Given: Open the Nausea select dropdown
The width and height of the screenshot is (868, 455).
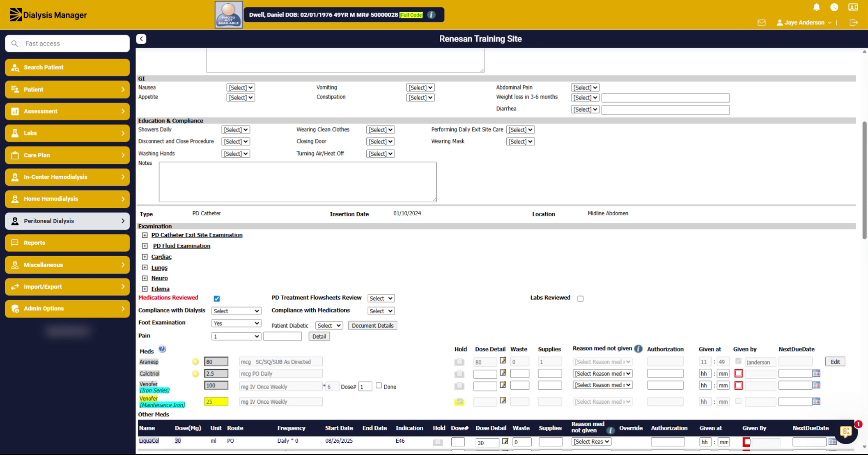Looking at the screenshot, I should (x=241, y=87).
